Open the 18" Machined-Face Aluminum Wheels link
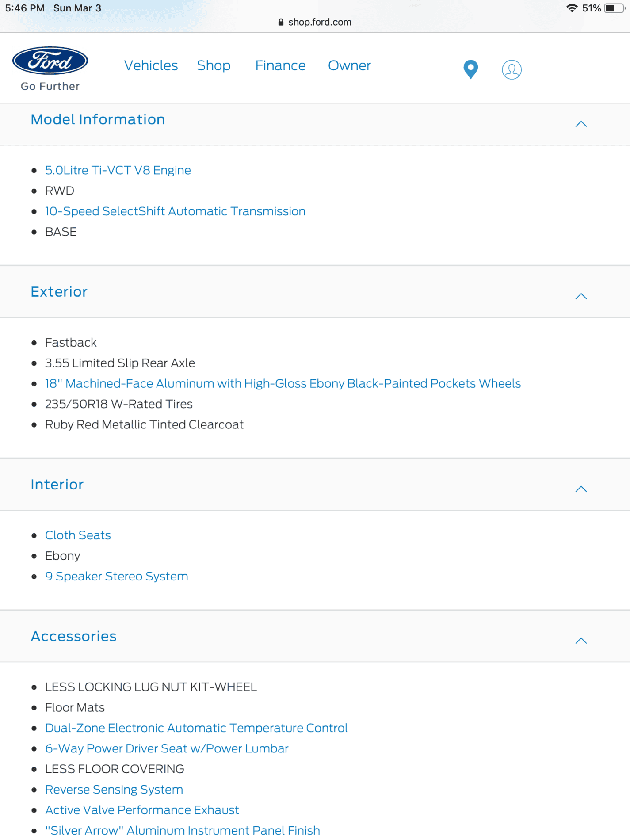630x840 pixels. (283, 383)
